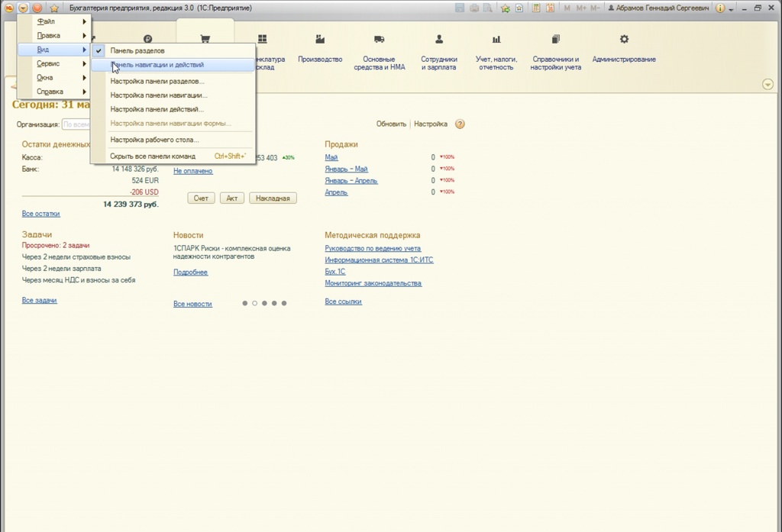Open Настройка панели разделов...
Image resolution: width=782 pixels, height=532 pixels.
pos(173,81)
